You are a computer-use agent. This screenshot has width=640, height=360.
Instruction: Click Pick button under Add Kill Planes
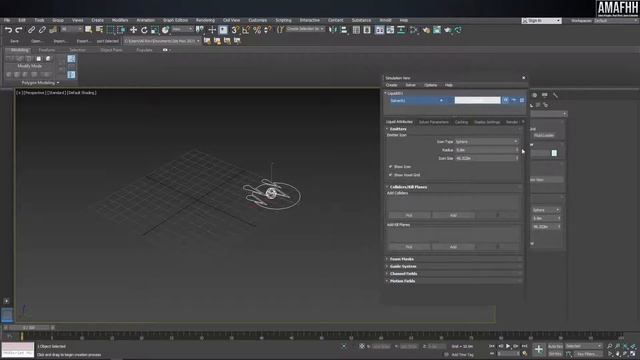click(409, 247)
